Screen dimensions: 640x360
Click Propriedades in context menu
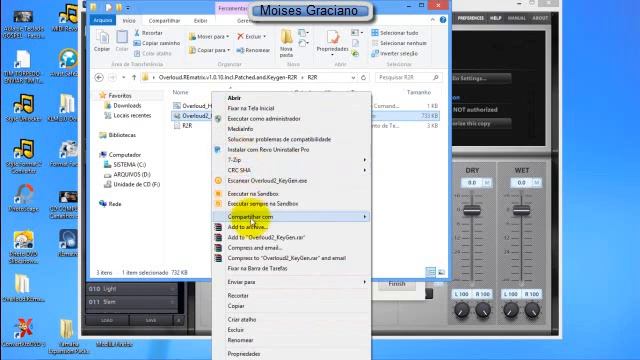click(x=244, y=354)
